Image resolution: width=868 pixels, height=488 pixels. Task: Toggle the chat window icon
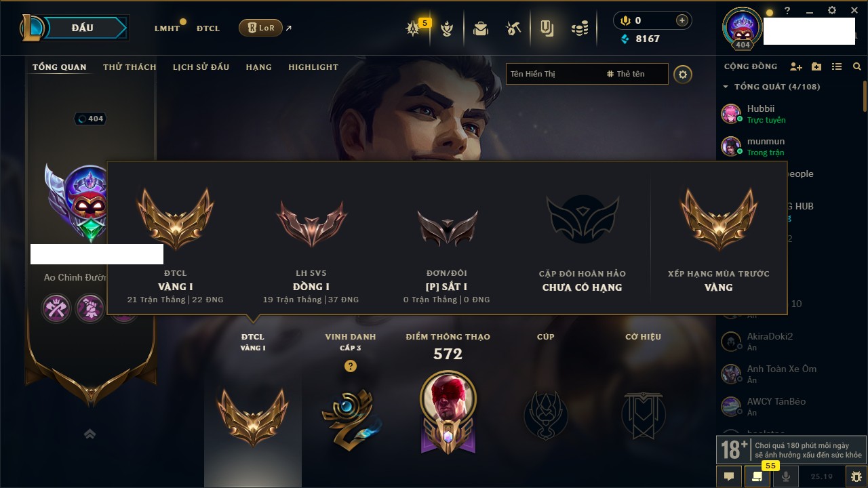pyautogui.click(x=729, y=476)
